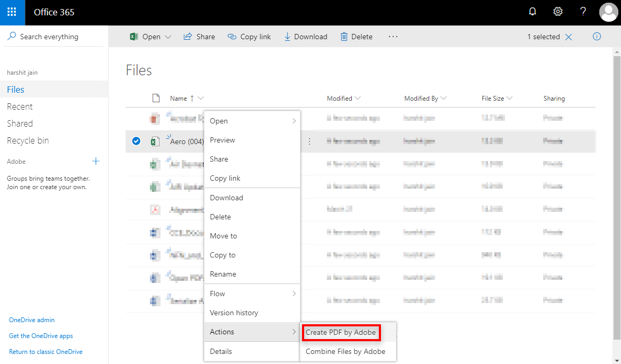Clear selection with the X next to 1 selected

point(569,37)
